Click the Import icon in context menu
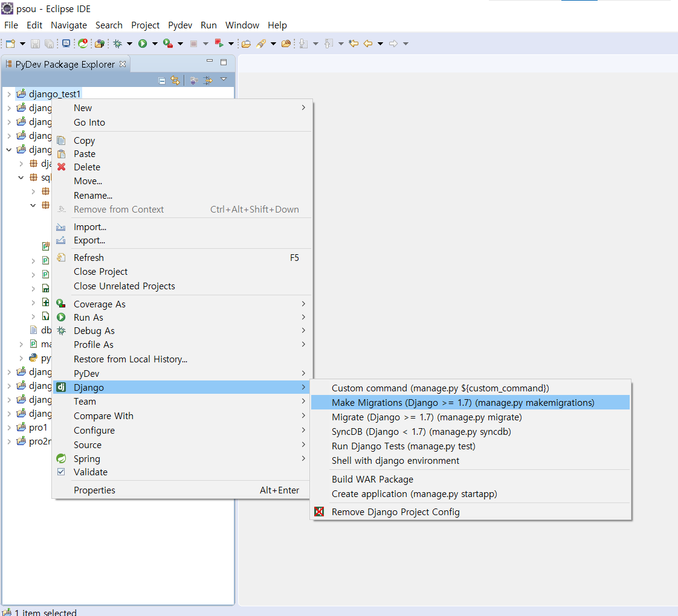The image size is (678, 616). 61,227
